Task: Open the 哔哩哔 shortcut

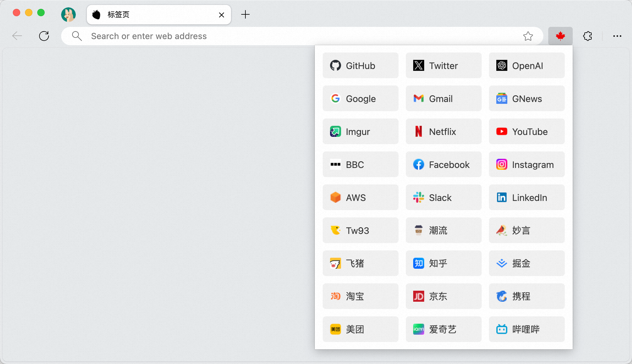Action: tap(527, 329)
